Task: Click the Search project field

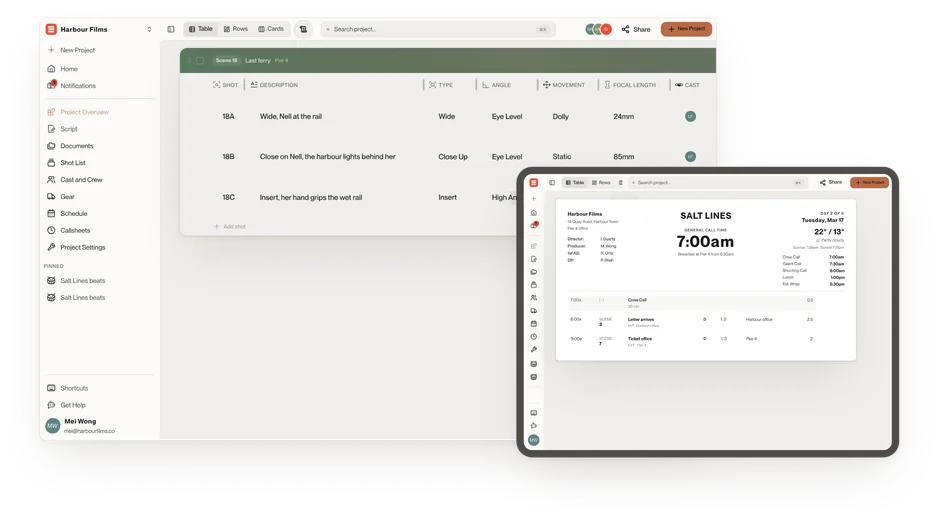Action: point(438,29)
